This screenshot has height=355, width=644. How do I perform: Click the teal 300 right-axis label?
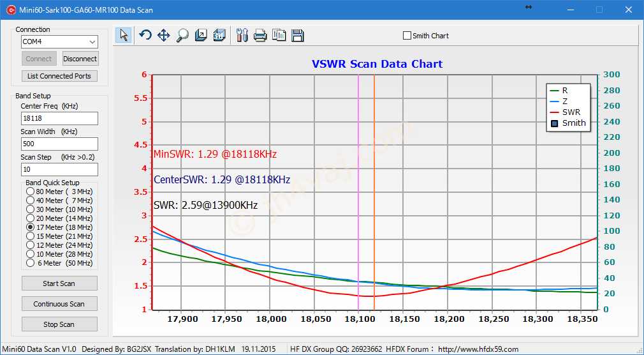611,75
